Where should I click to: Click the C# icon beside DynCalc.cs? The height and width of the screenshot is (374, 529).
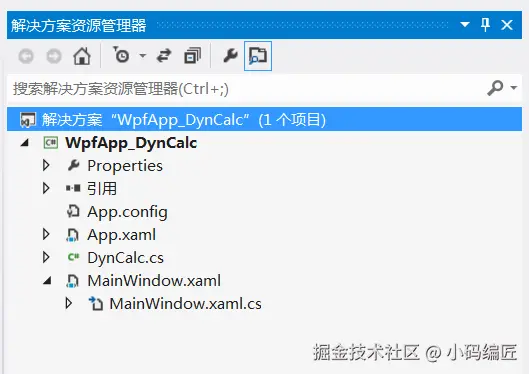pyautogui.click(x=73, y=257)
